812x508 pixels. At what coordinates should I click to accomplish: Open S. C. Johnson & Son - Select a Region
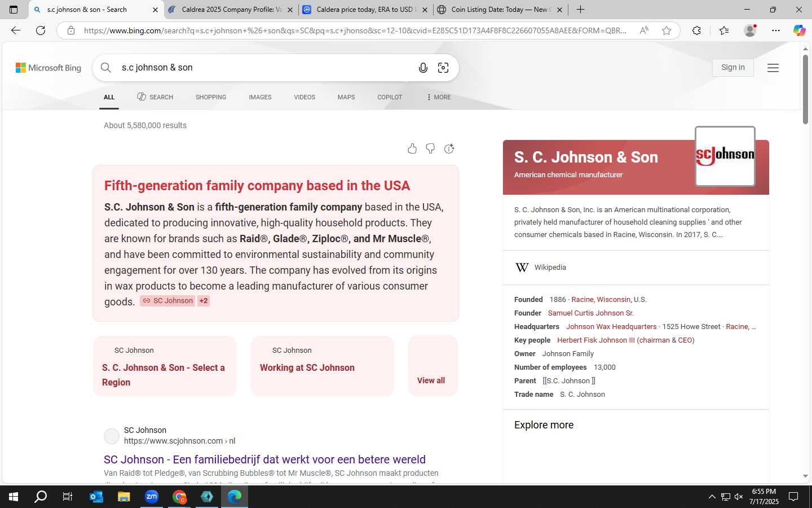(164, 375)
